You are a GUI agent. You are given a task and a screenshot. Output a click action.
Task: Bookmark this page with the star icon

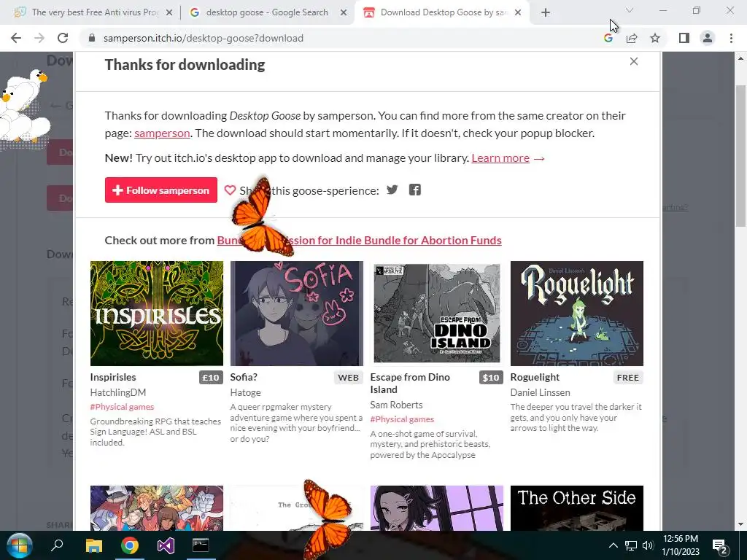coord(655,38)
